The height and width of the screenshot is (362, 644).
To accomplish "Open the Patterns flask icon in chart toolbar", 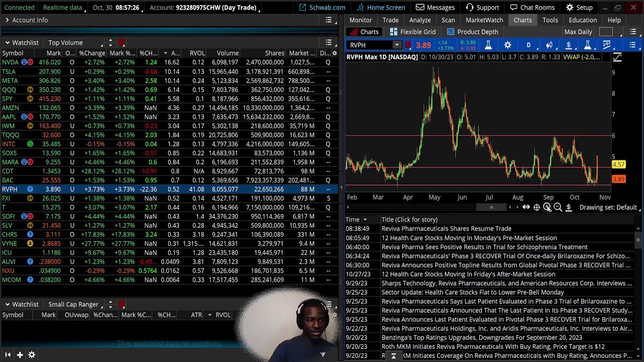I will click(x=588, y=45).
